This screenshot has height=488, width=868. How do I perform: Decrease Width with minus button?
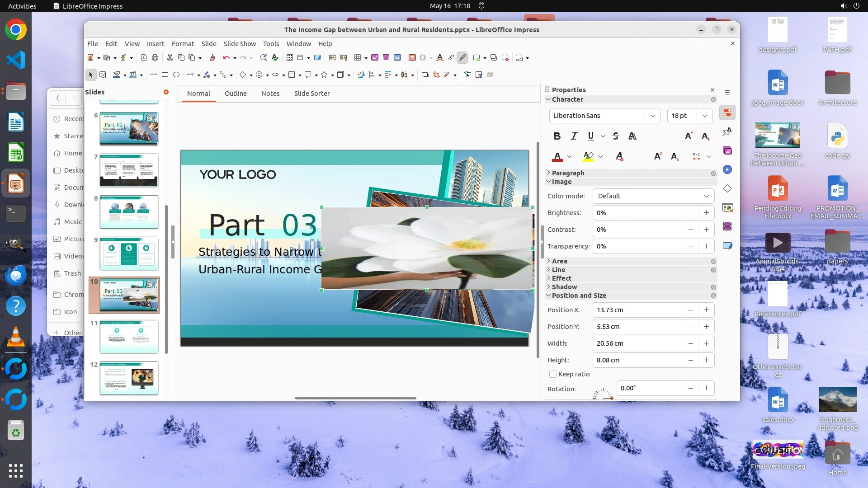(x=690, y=343)
